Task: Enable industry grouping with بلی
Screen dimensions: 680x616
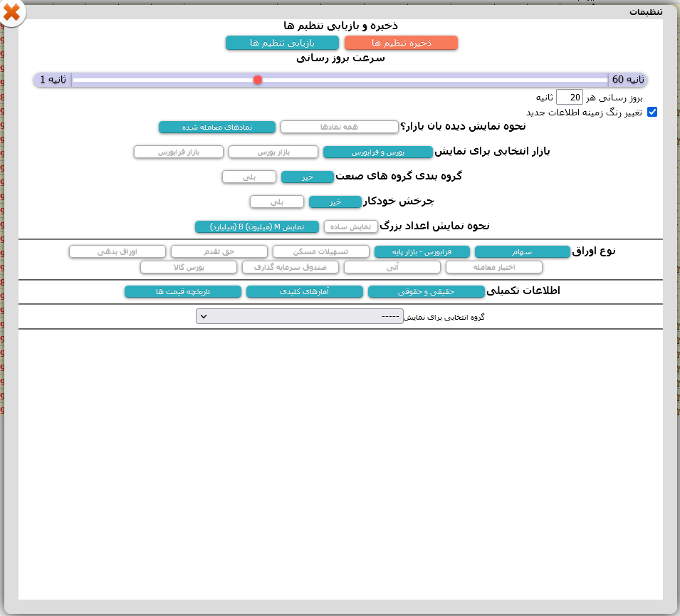Action: 249,177
